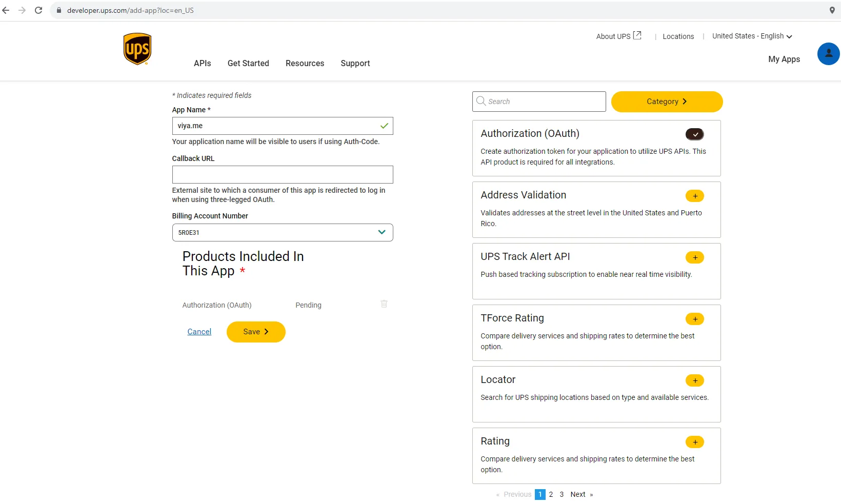The height and width of the screenshot is (504, 841).
Task: Open the APIs menu
Action: [x=202, y=63]
